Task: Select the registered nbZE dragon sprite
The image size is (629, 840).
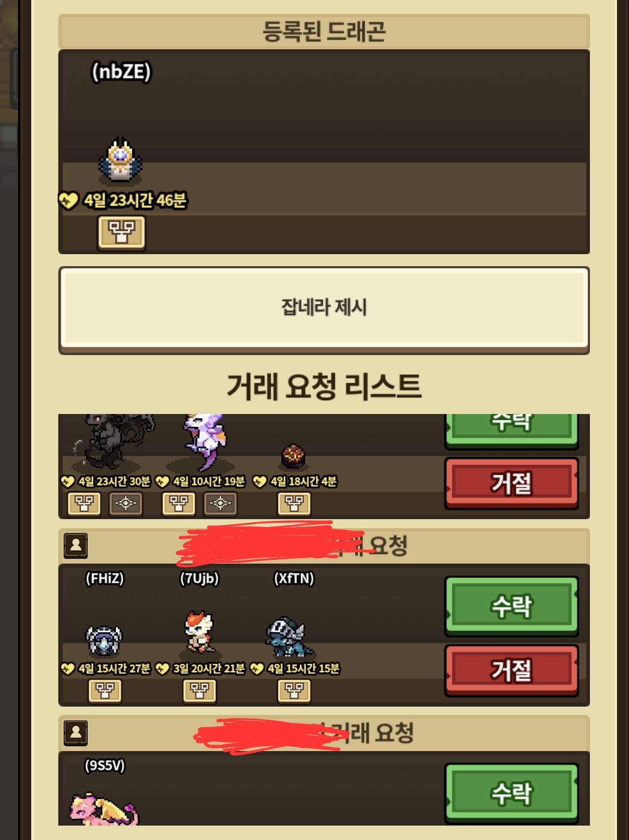Action: pyautogui.click(x=121, y=160)
